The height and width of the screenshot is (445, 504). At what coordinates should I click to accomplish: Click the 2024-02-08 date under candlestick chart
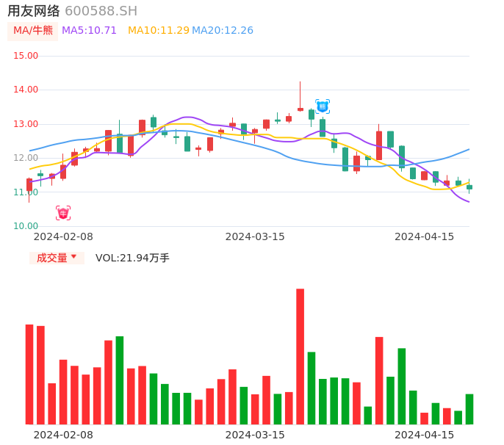63,236
